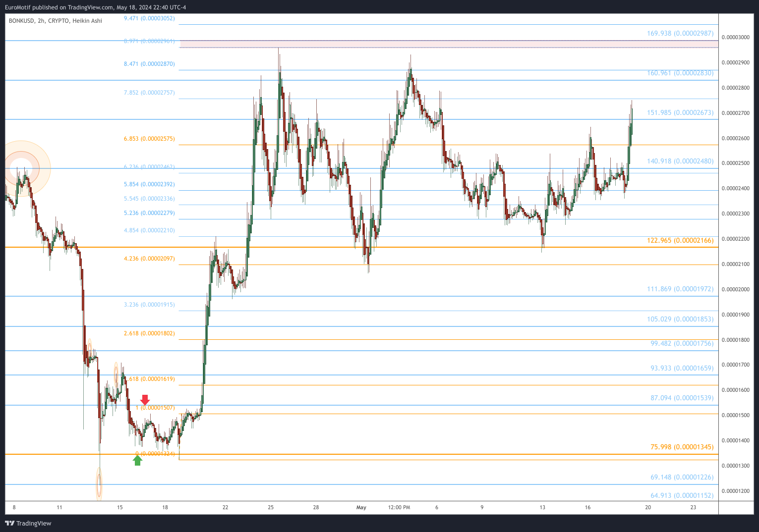Image resolution: width=759 pixels, height=532 pixels.
Task: Click 0.00002100 on the price axis
Action: tap(736, 265)
